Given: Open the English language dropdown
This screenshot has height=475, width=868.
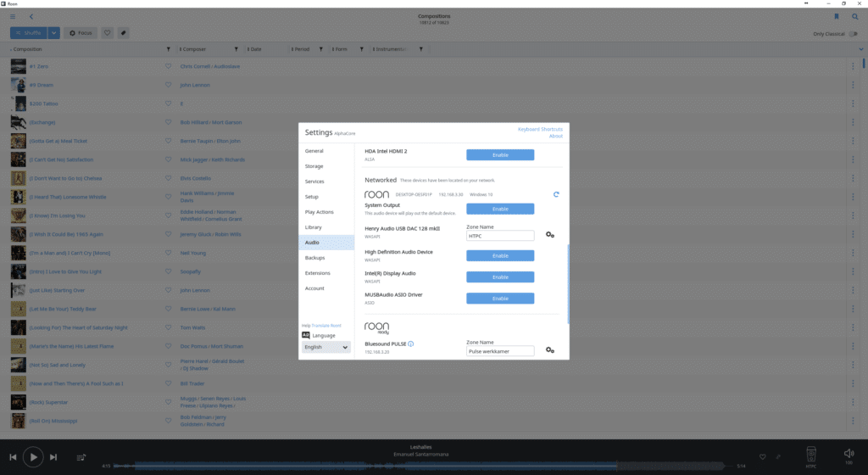Looking at the screenshot, I should (326, 347).
